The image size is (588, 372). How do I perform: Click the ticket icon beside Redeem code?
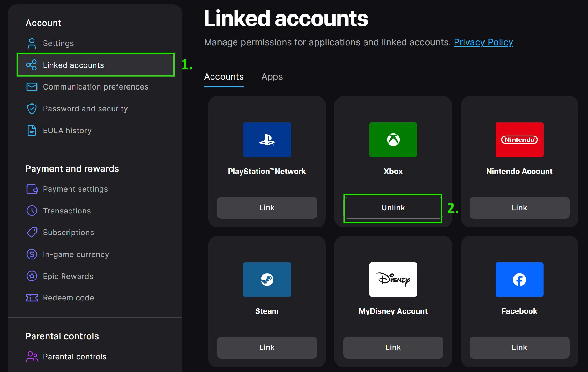point(32,298)
